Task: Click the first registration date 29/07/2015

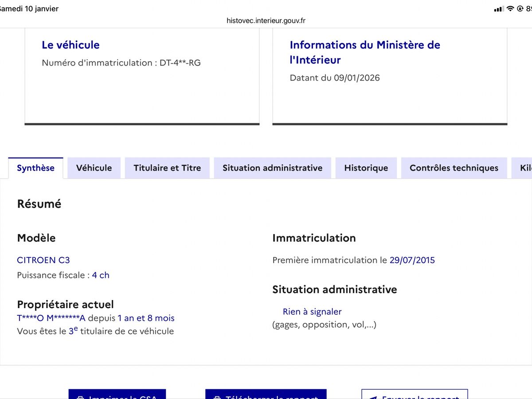Action: (x=413, y=260)
